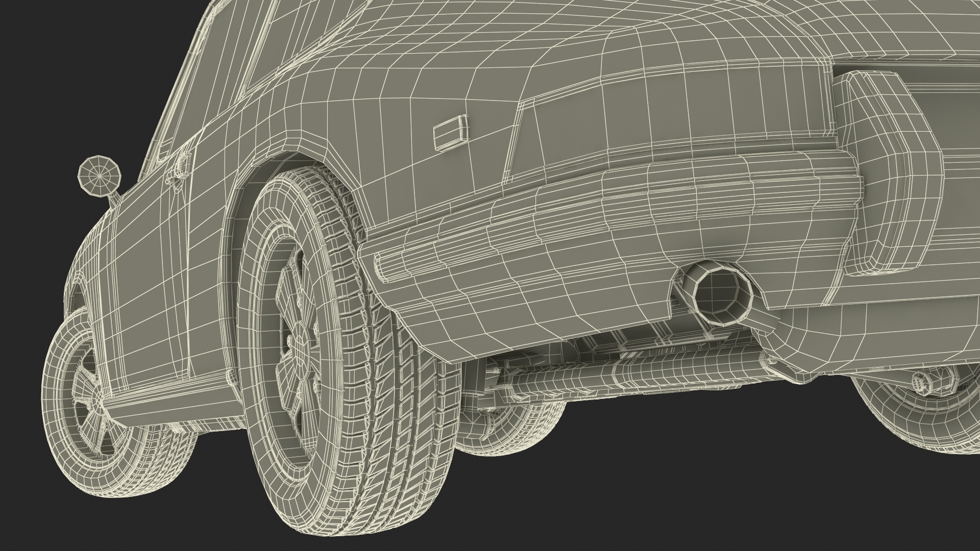Select the small rectangular fuel door marker
Image resolution: width=980 pixels, height=551 pixels.
click(x=452, y=133)
